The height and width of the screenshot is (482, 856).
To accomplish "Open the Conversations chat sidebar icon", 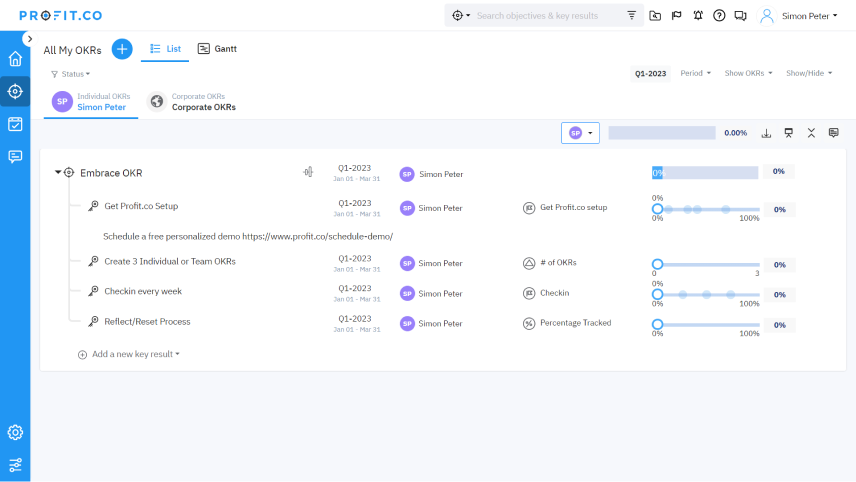I will [x=15, y=157].
